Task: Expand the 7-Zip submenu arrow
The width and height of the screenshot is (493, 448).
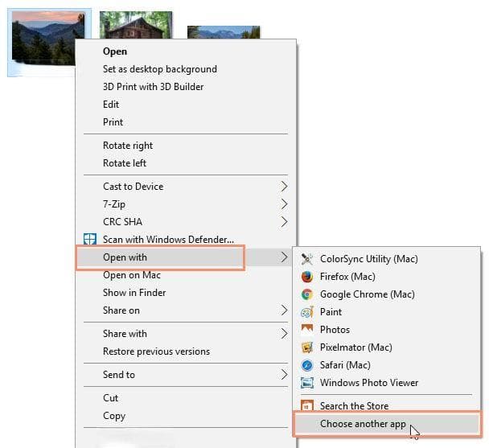Action: (284, 204)
